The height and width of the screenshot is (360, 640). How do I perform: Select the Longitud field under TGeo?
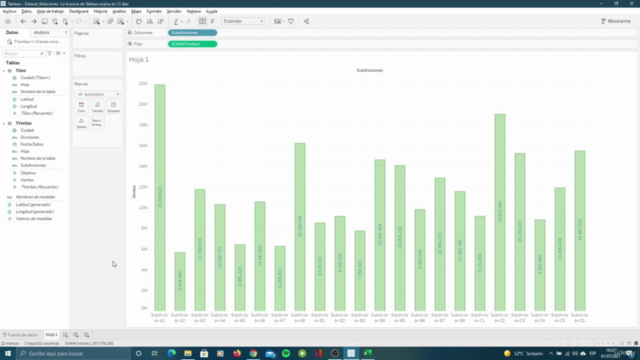click(29, 106)
